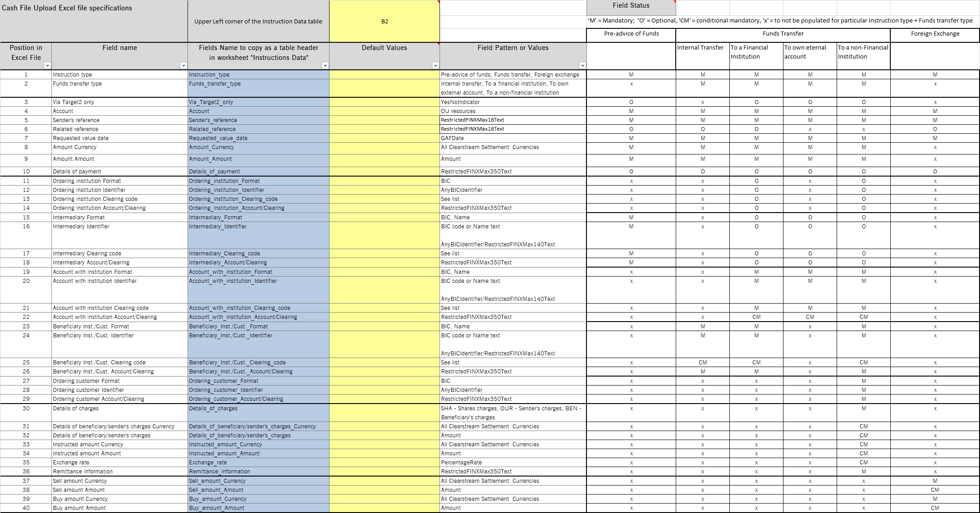Click the Internal Transfer column header
This screenshot has width=980, height=513.
tap(703, 56)
